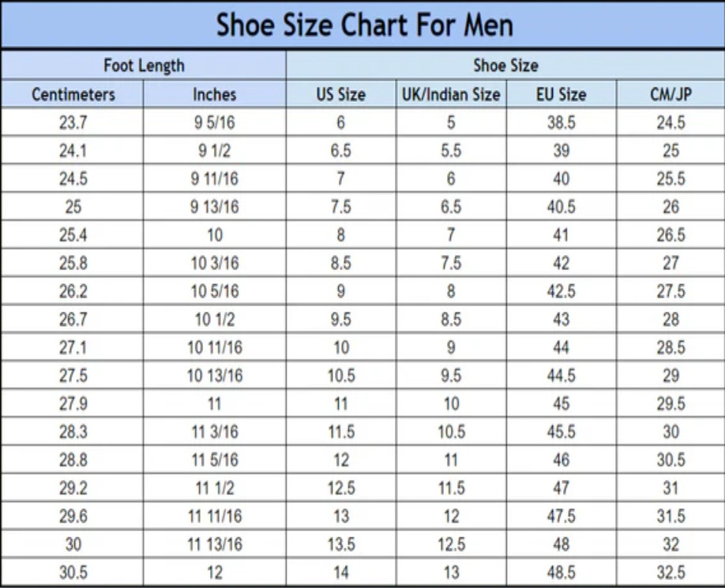Click the Inches column header
725x588 pixels.
coord(214,95)
